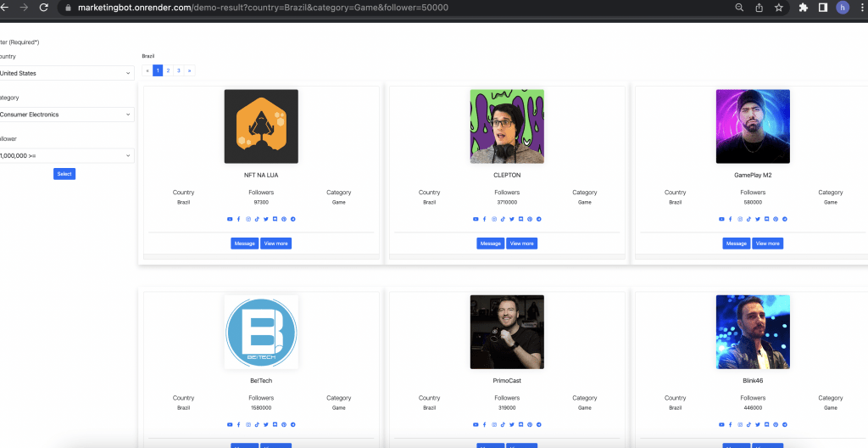
Task: Open GamePlay M2's Facebook icon
Action: tap(730, 219)
